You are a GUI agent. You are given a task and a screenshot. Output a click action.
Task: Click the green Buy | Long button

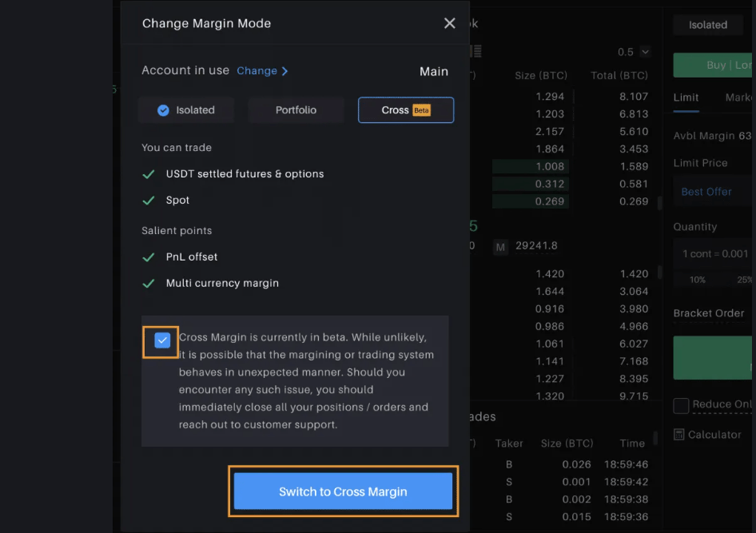click(714, 65)
